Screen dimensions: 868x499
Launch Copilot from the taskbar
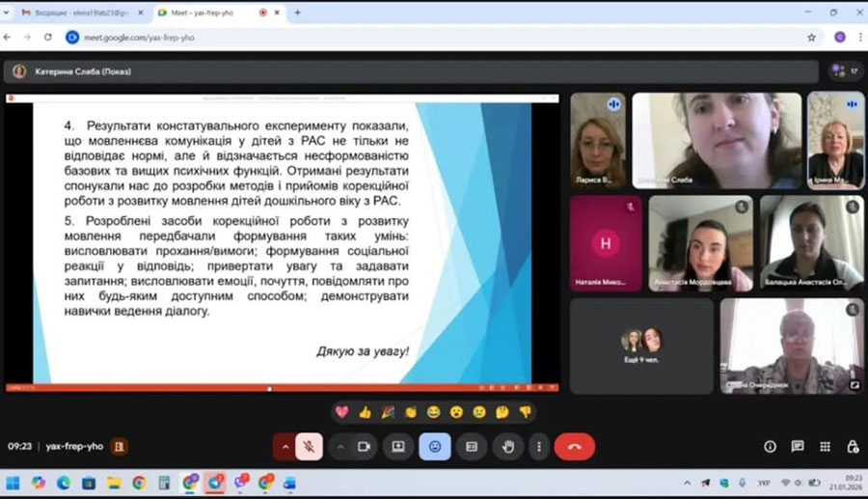pyautogui.click(x=39, y=483)
